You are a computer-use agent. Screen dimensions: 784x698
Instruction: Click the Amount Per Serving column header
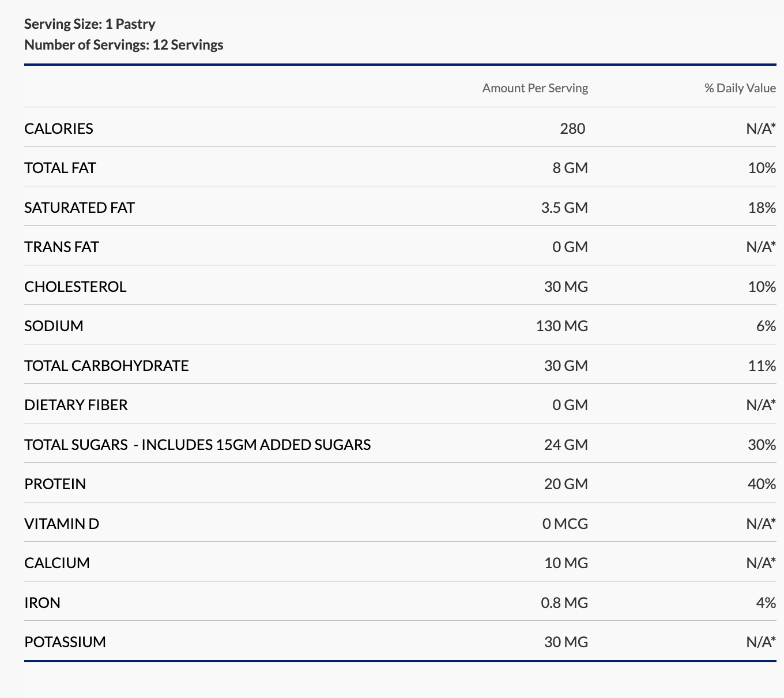(535, 88)
